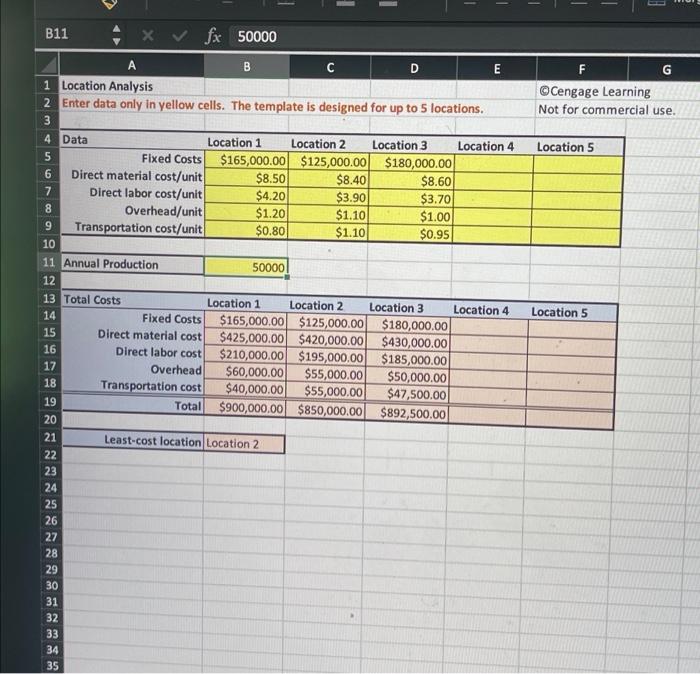
Task: Select the $47,500.00 transportation cost cell
Action: click(x=406, y=394)
